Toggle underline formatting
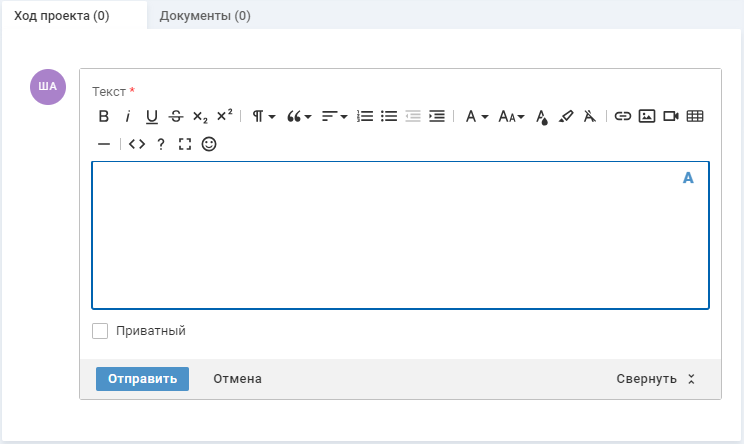 tap(152, 116)
